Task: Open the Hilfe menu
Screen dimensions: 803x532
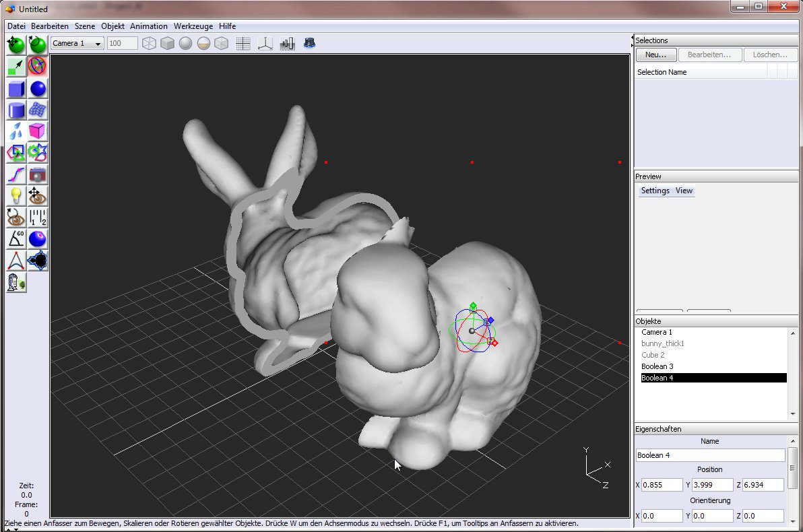Action: pos(228,26)
